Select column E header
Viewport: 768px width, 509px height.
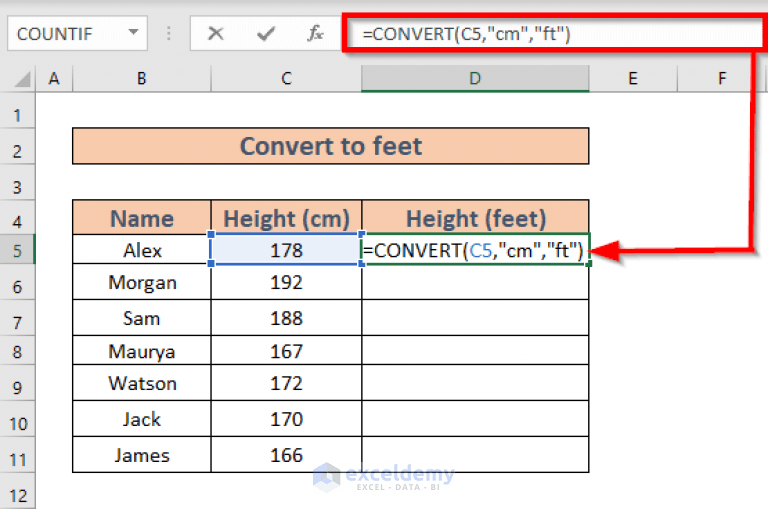tap(633, 78)
